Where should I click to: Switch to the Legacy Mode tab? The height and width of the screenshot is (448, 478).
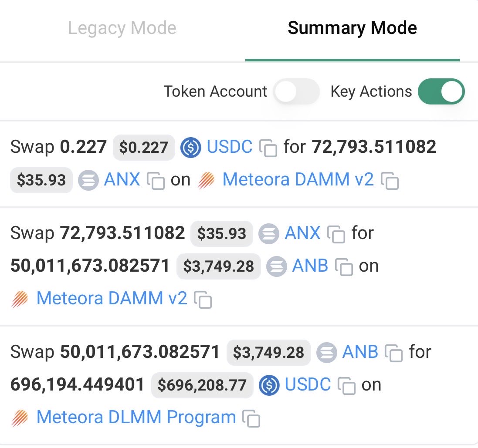122,28
